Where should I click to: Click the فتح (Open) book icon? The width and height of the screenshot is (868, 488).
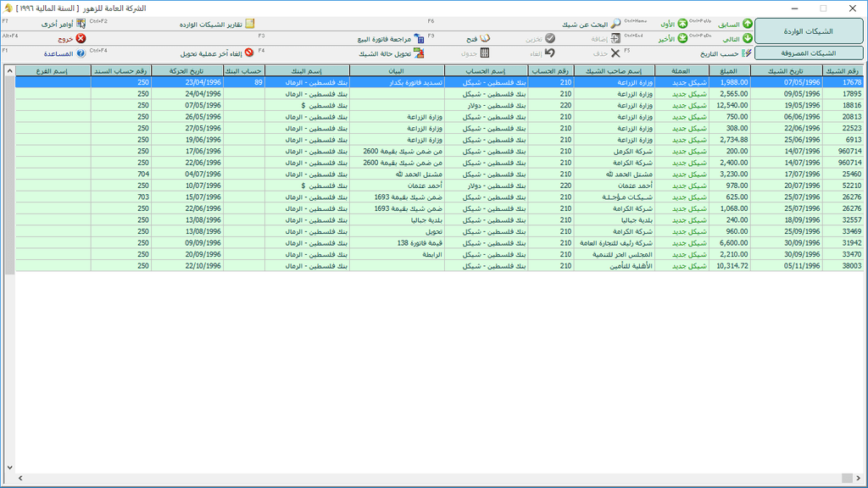479,39
